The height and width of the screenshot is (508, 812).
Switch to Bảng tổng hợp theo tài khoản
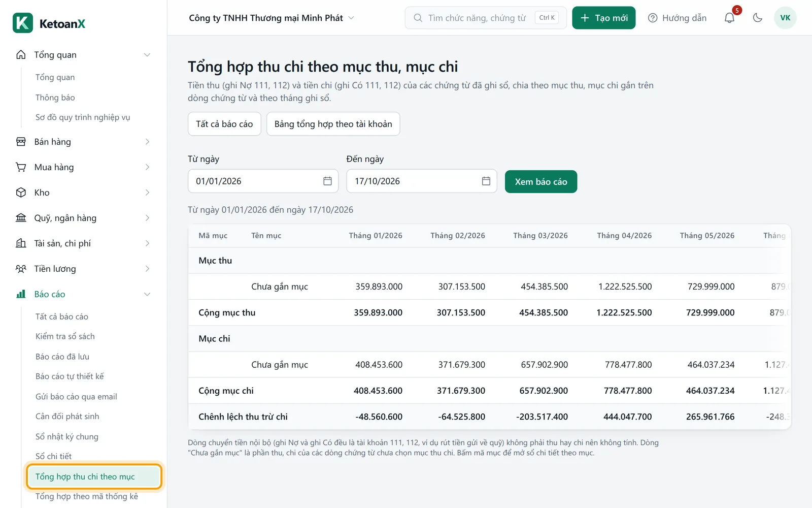333,124
